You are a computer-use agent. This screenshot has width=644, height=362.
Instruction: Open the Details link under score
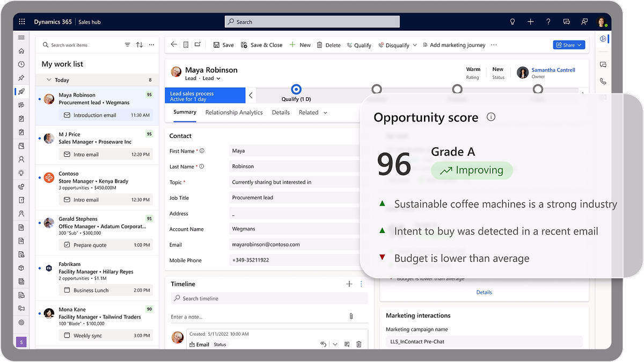pos(484,292)
